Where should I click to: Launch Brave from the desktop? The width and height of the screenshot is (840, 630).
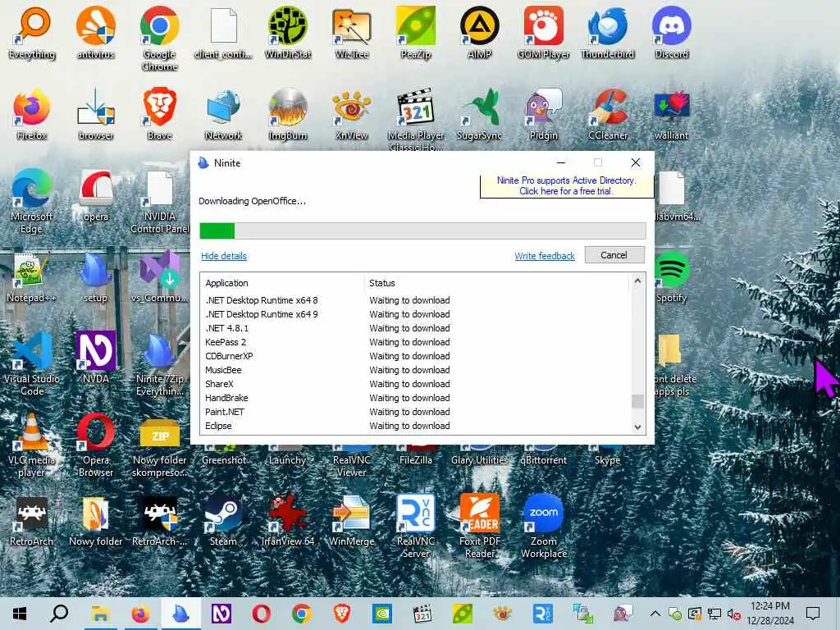[x=159, y=115]
